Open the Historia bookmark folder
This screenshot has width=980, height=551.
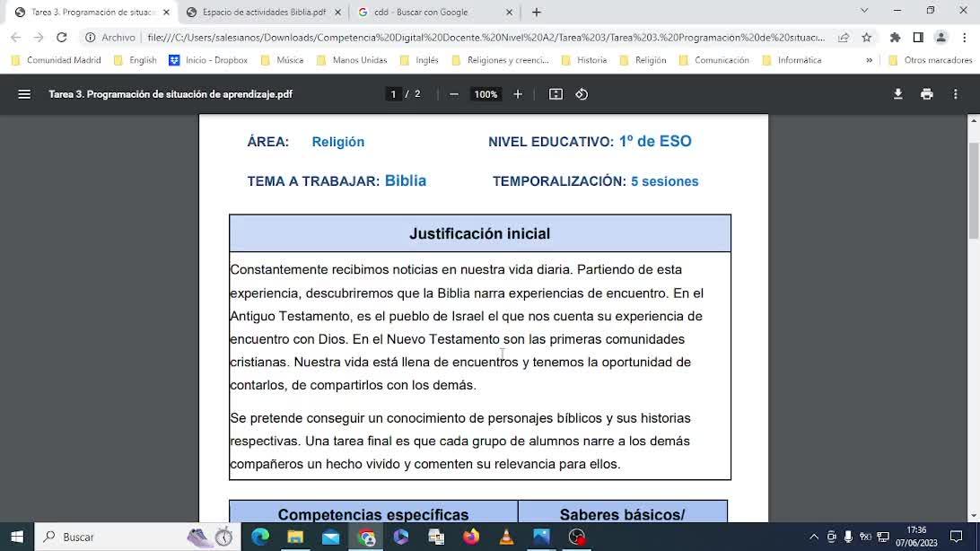point(584,60)
